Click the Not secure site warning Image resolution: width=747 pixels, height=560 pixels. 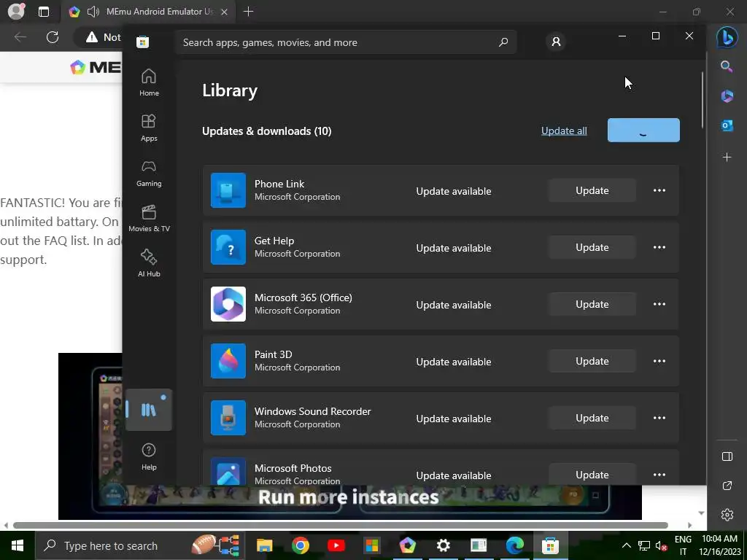point(104,37)
